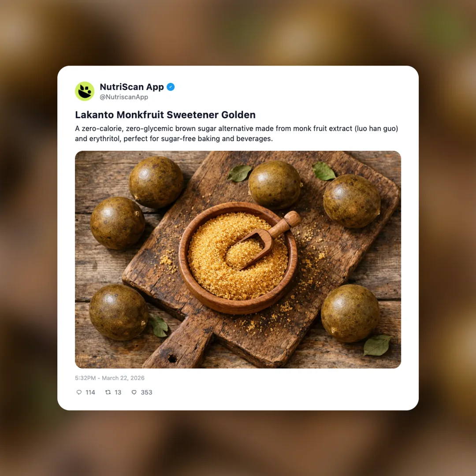Click the reply comment icon
This screenshot has width=476, height=476.
pyautogui.click(x=79, y=392)
